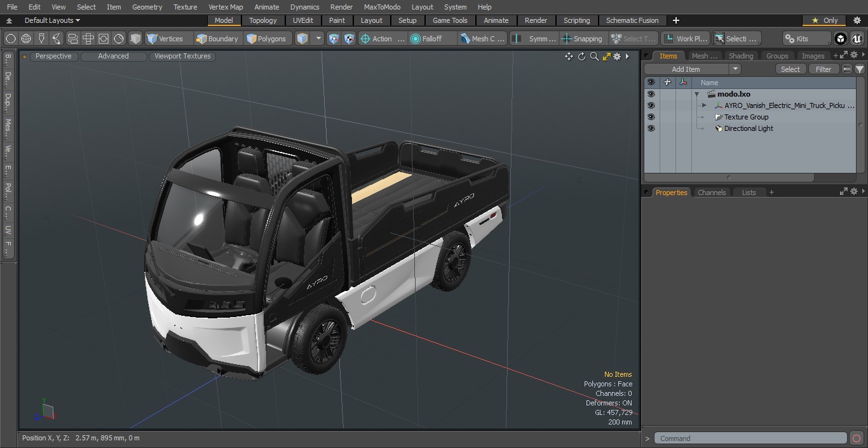Click the viewport rotate icon
This screenshot has width=868, height=448.
[x=581, y=57]
